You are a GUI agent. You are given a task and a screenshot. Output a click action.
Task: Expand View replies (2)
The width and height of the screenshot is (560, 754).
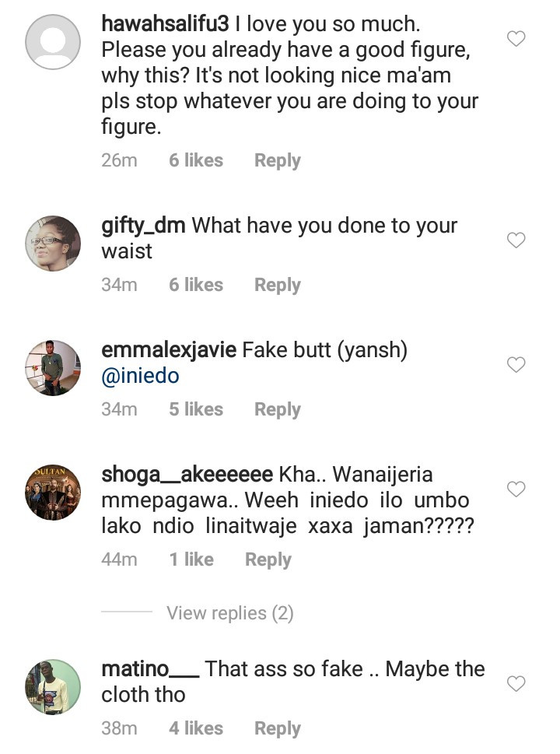click(229, 613)
